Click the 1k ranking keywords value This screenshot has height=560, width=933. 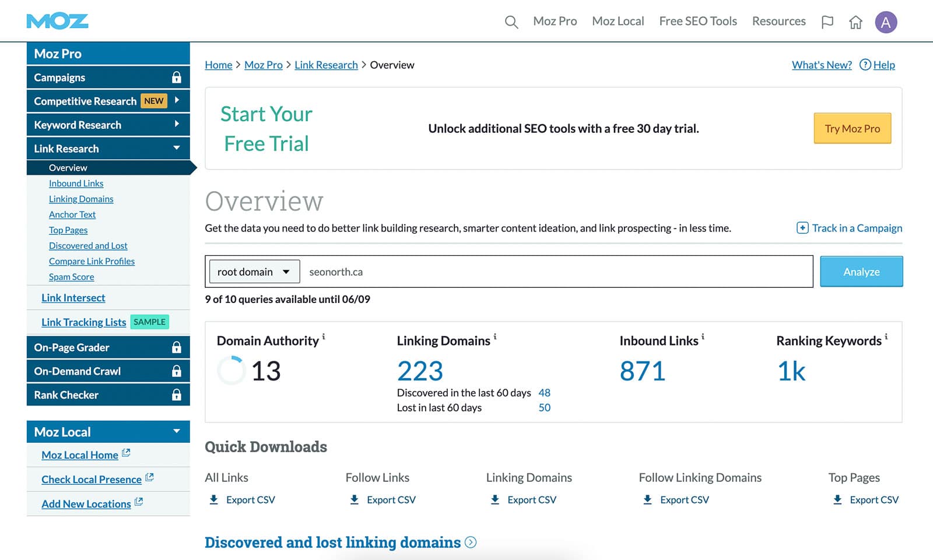point(791,371)
